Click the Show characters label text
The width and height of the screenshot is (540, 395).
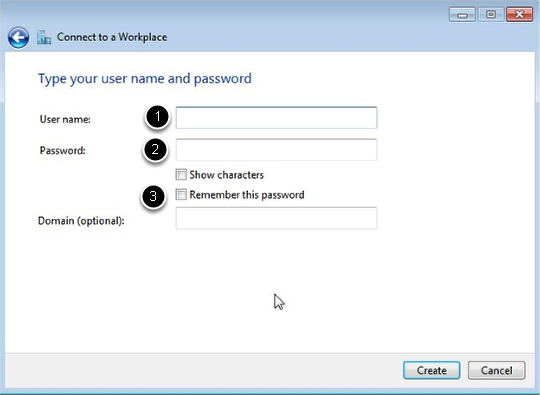pyautogui.click(x=227, y=175)
